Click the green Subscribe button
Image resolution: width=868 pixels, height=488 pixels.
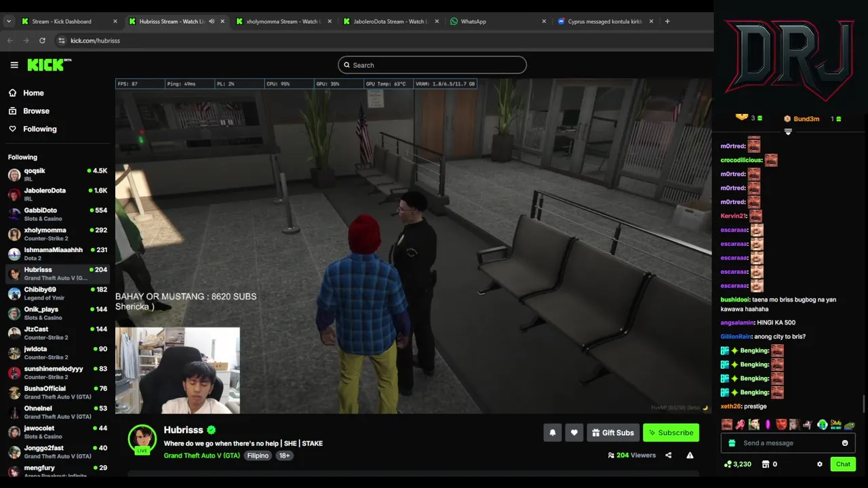671,432
